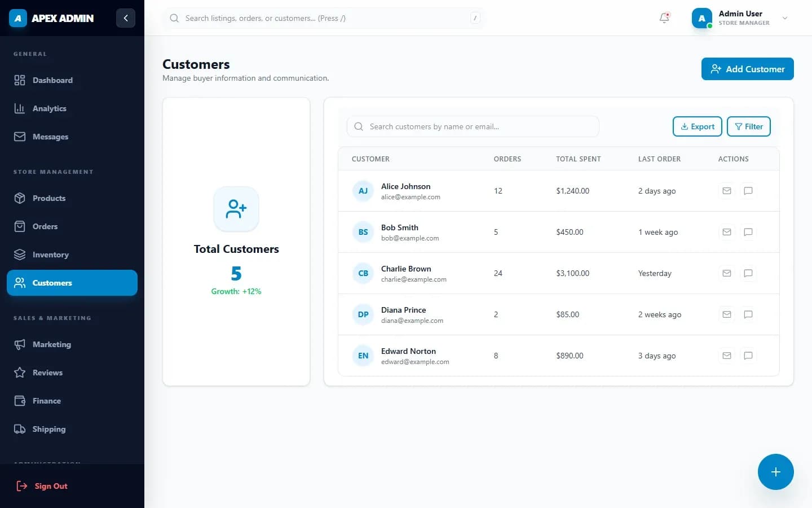Click the $3,100.00 total spent value
Screen dimensions: 812x508
click(572, 273)
